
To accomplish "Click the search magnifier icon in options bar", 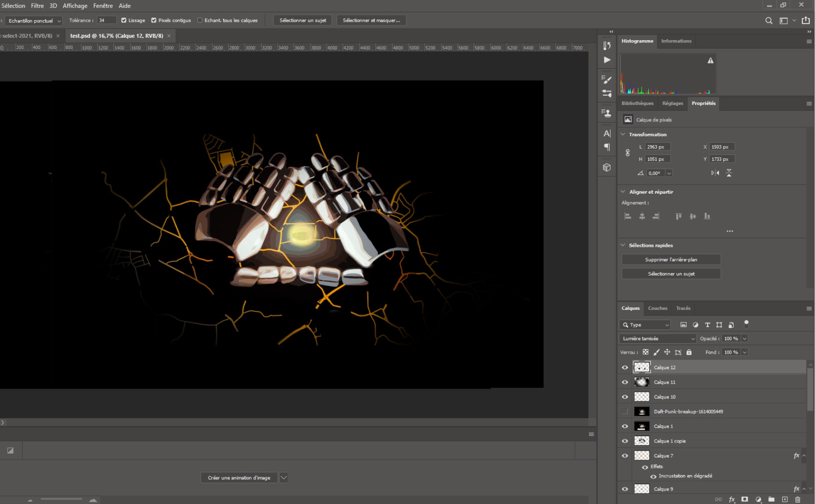I will point(769,21).
